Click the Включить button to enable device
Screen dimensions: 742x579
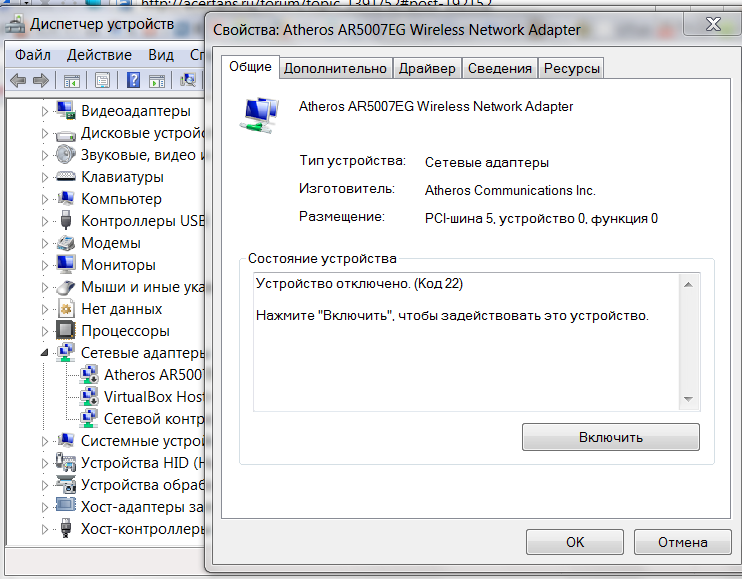click(610, 437)
